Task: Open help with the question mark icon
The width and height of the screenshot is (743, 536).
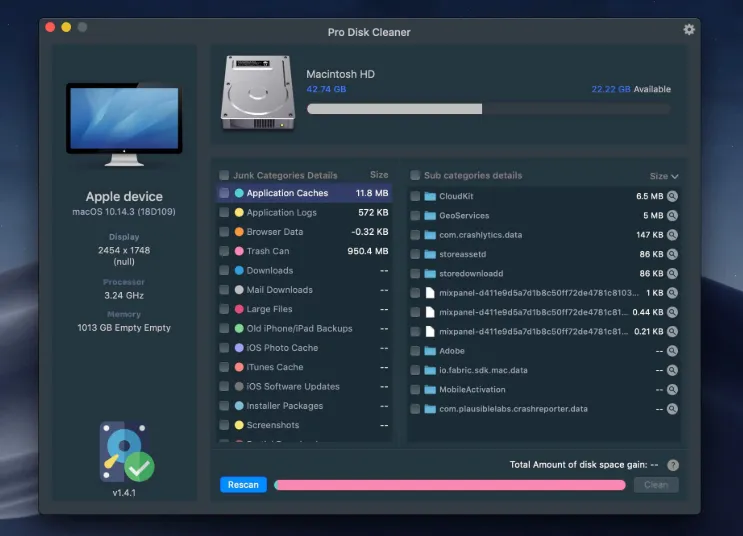Action: click(x=673, y=465)
